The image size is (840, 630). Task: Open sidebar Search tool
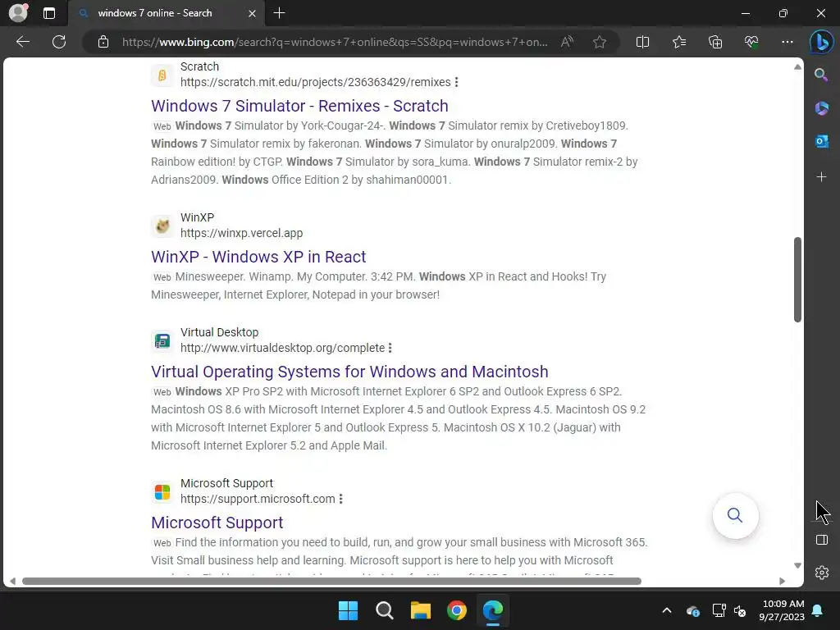tap(821, 75)
